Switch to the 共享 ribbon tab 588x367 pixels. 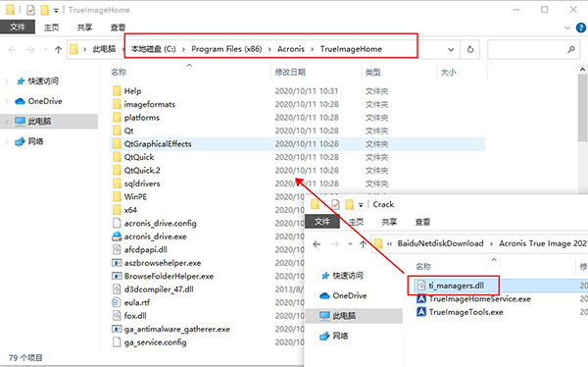[84, 27]
